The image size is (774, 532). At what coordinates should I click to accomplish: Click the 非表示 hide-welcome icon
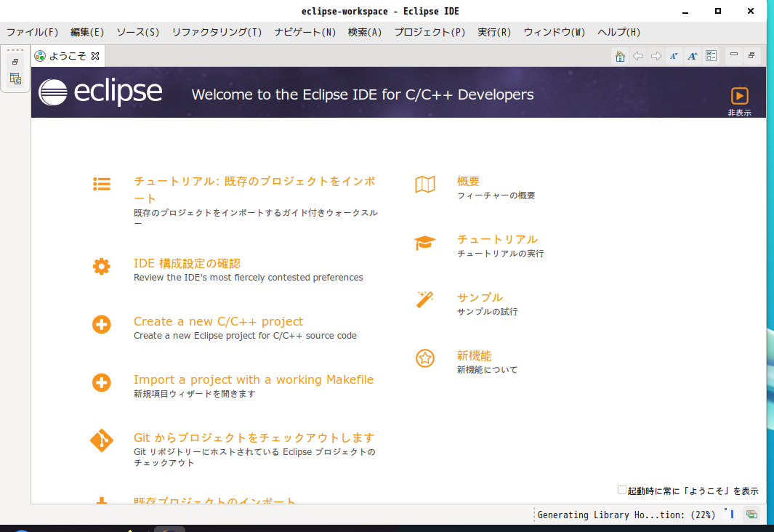click(739, 96)
